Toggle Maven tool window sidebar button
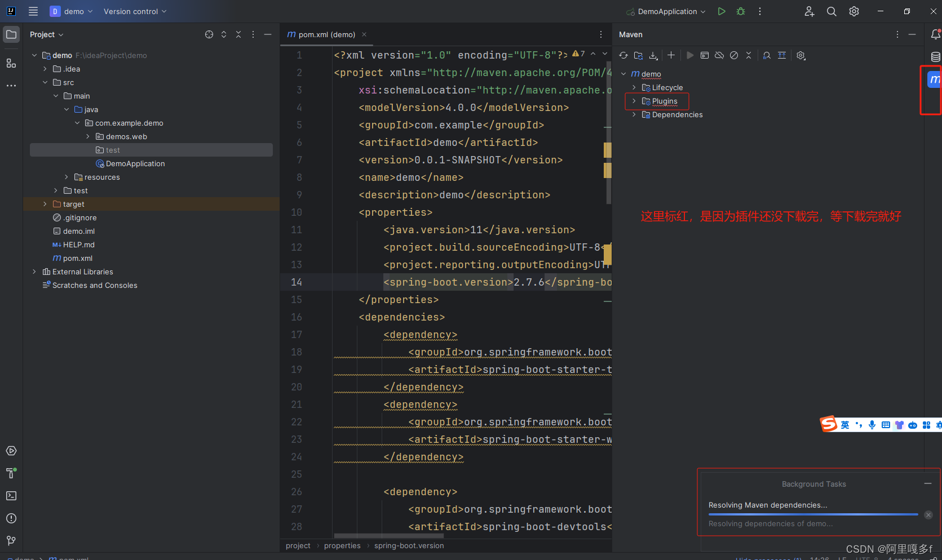Viewport: 942px width, 560px height. click(x=935, y=79)
